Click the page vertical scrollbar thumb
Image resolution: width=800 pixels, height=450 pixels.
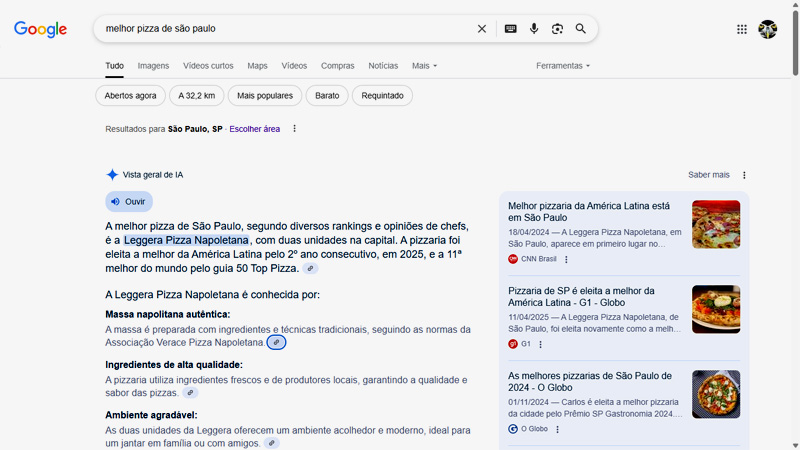(x=795, y=43)
